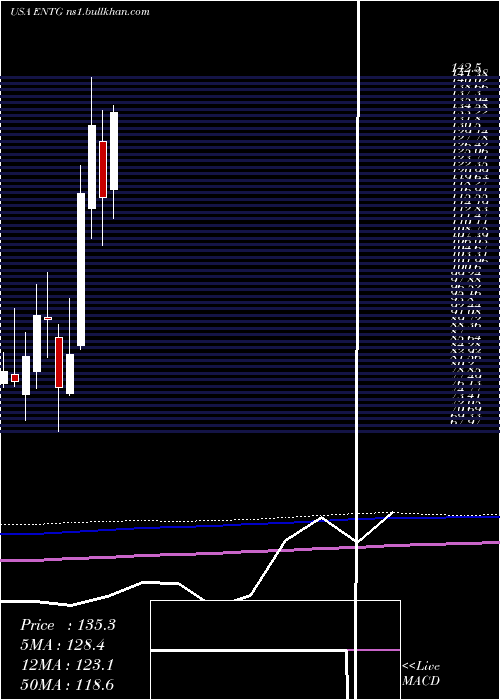Click the tallest red candlestick body
This screenshot has width=500, height=700.
click(103, 169)
